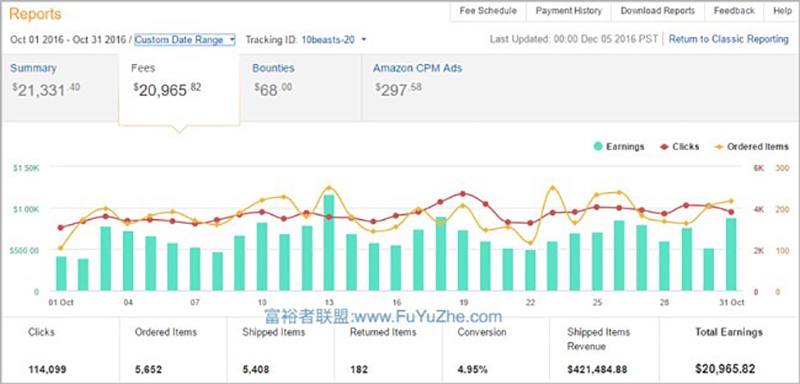Click the Returned Items value 182

click(359, 369)
